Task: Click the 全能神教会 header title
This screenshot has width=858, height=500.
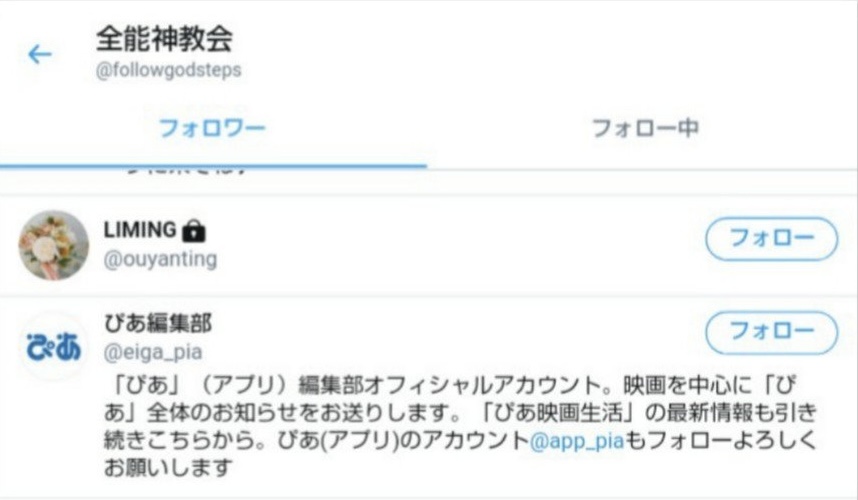Action: click(x=164, y=39)
